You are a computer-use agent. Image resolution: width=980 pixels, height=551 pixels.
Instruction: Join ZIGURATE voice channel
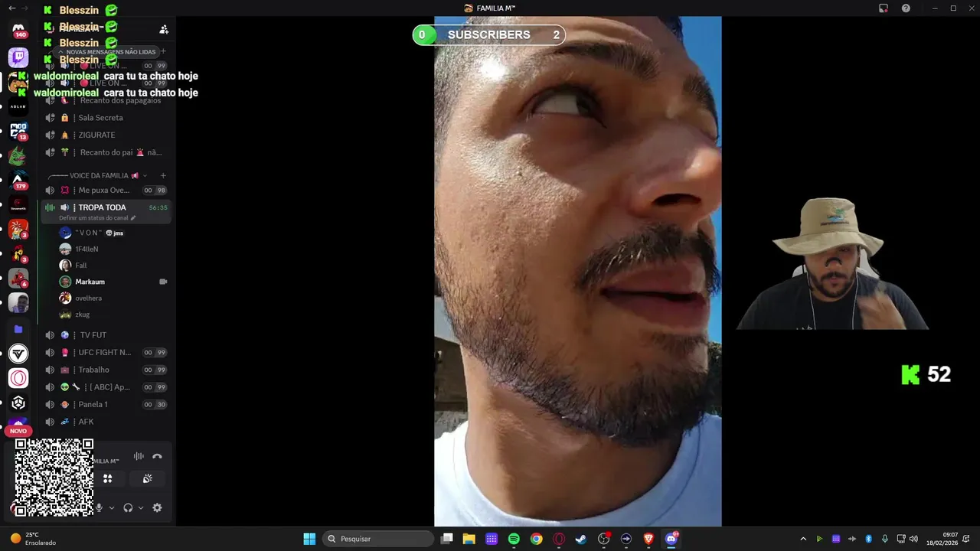click(x=106, y=135)
